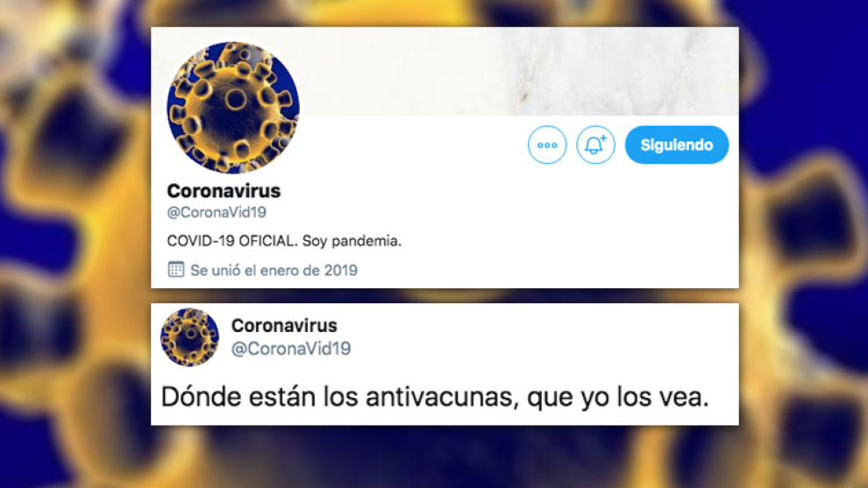This screenshot has width=868, height=488.
Task: Click the white empty area of the tweet card
Action: point(543,337)
